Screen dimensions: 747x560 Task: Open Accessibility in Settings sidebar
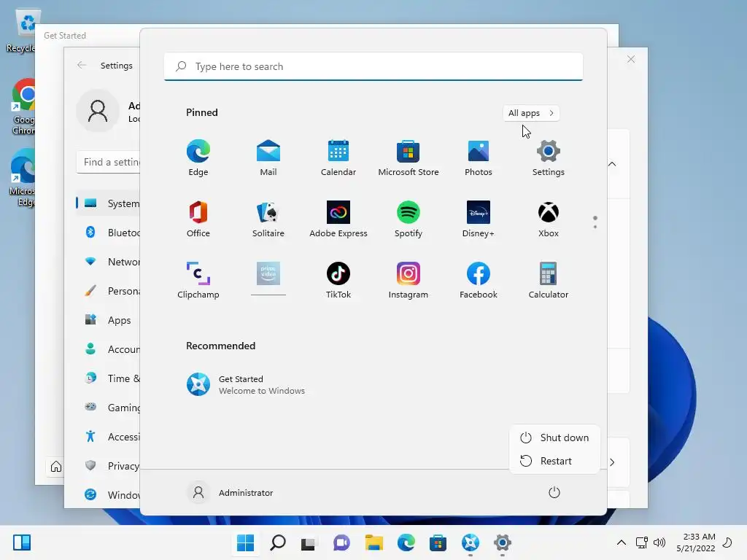pyautogui.click(x=108, y=437)
